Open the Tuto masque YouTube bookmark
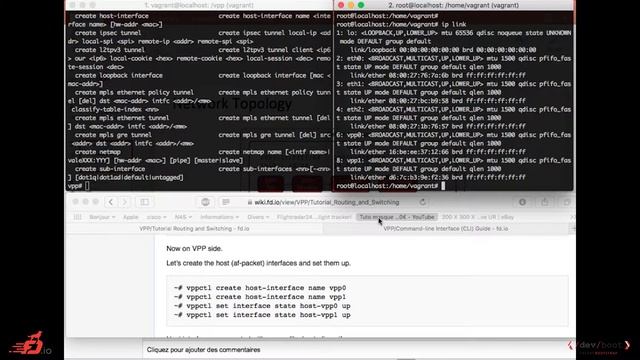This screenshot has height=360, width=640. tap(397, 217)
